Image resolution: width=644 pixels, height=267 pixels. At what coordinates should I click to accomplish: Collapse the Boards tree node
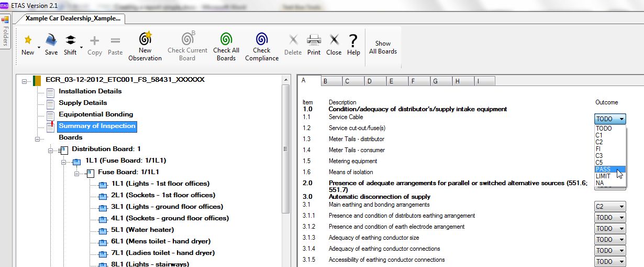[x=38, y=139]
